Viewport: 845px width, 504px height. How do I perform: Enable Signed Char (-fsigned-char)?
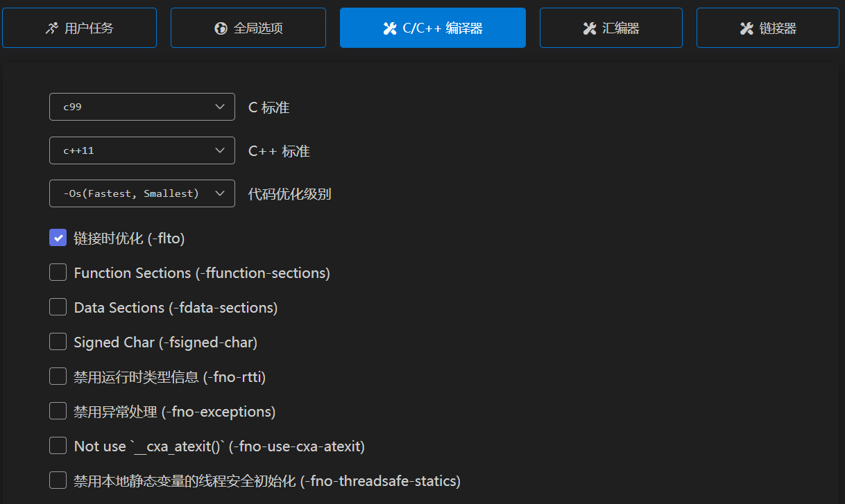tap(58, 342)
